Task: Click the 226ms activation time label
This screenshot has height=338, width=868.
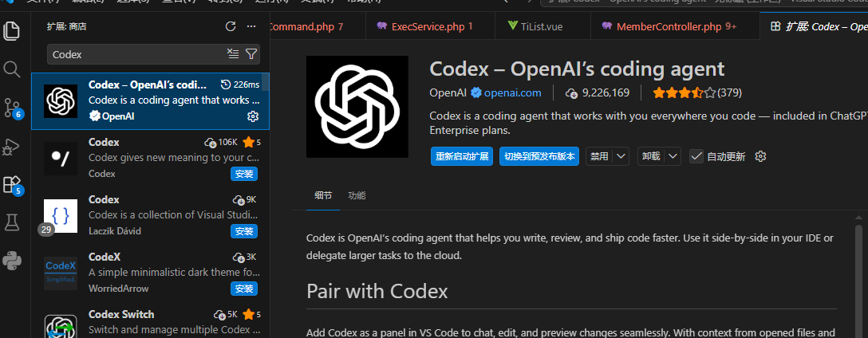Action: point(239,84)
